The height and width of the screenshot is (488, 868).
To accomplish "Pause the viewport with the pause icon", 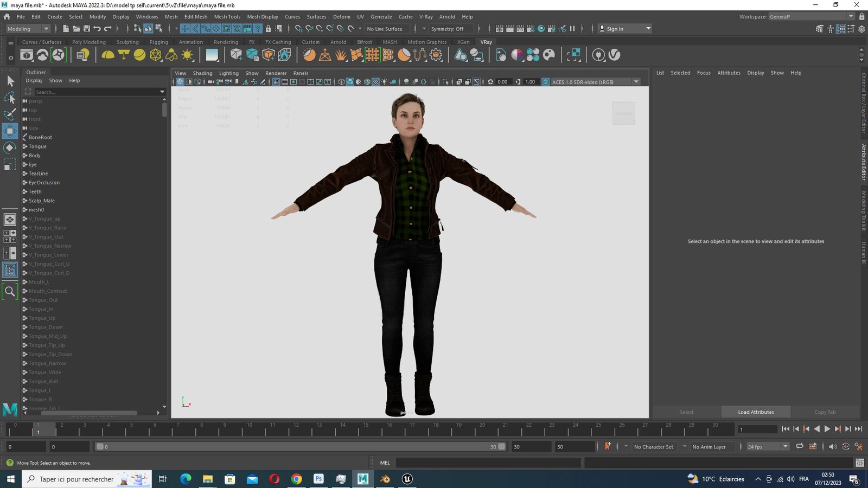I will tap(572, 29).
